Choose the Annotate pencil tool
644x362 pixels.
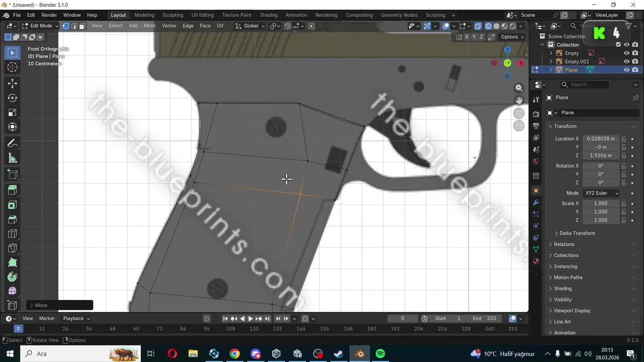pyautogui.click(x=13, y=144)
